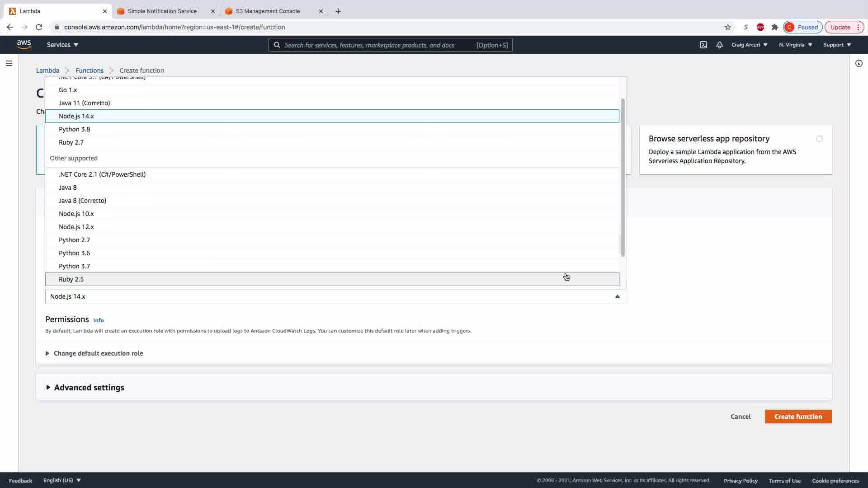Open the notifications bell
This screenshot has width=868, height=488.
(x=719, y=45)
